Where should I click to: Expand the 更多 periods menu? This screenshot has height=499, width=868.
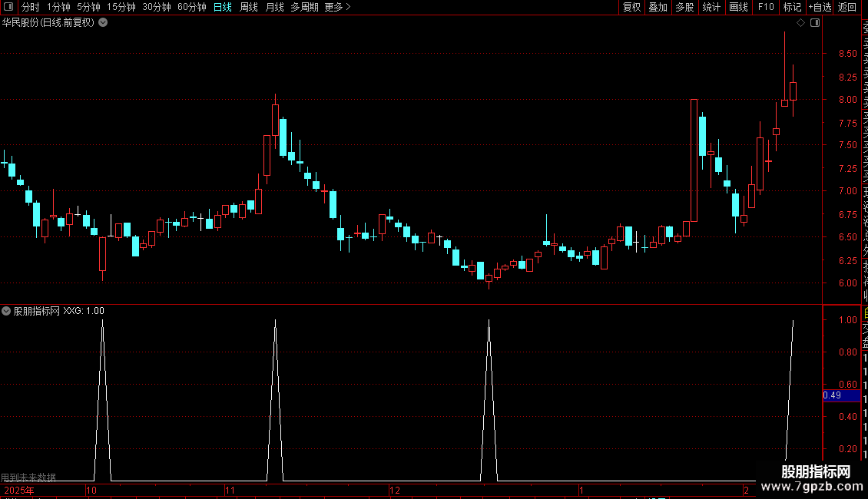coord(338,7)
